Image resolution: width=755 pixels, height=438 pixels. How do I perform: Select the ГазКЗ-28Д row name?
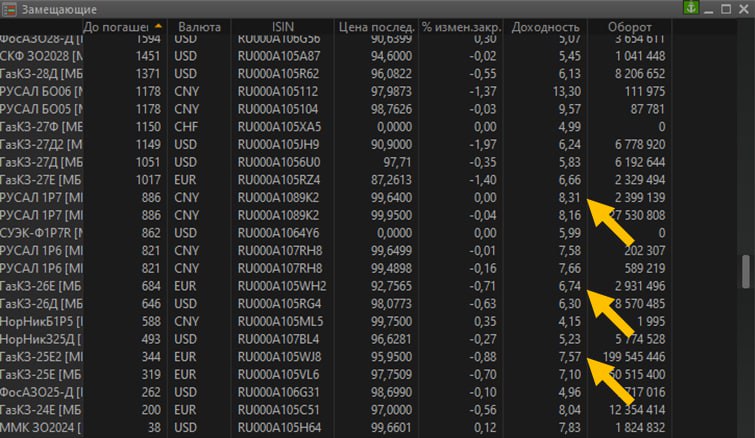point(41,74)
